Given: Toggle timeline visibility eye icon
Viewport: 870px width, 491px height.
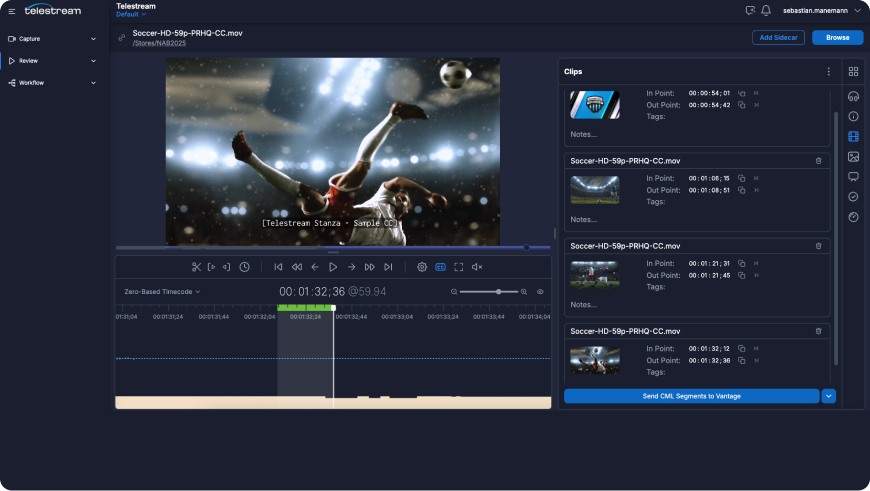Looking at the screenshot, I should click(x=540, y=292).
